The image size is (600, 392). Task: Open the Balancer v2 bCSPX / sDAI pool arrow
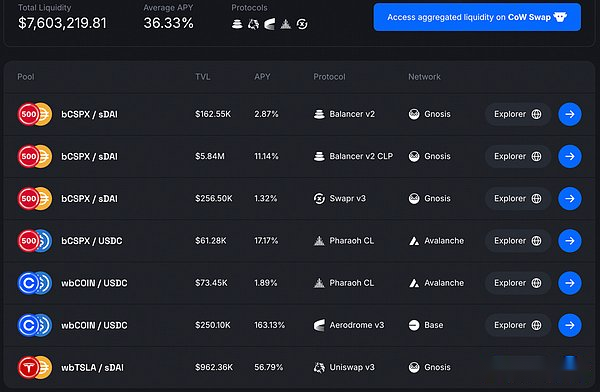pos(570,114)
